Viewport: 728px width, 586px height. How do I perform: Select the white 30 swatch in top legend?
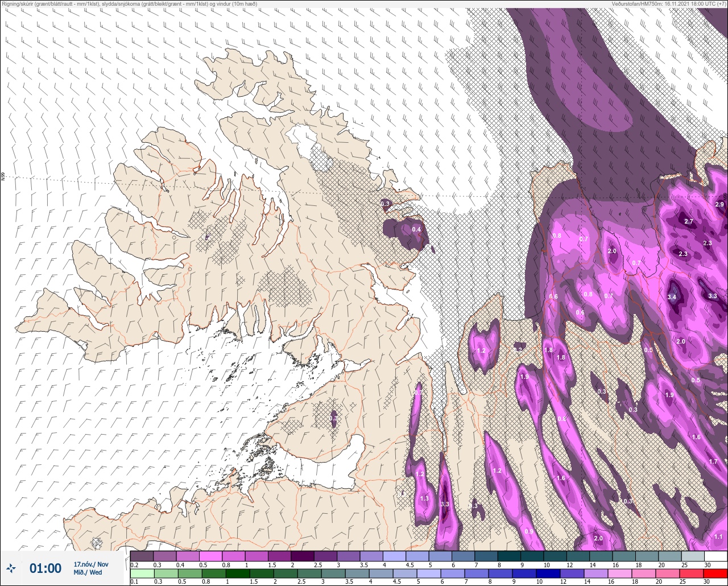(x=716, y=556)
